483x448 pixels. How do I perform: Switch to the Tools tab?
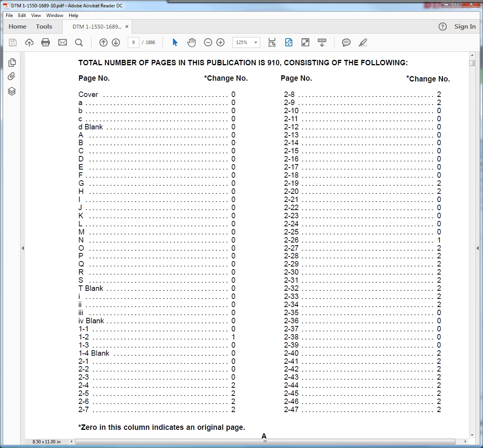click(x=44, y=27)
